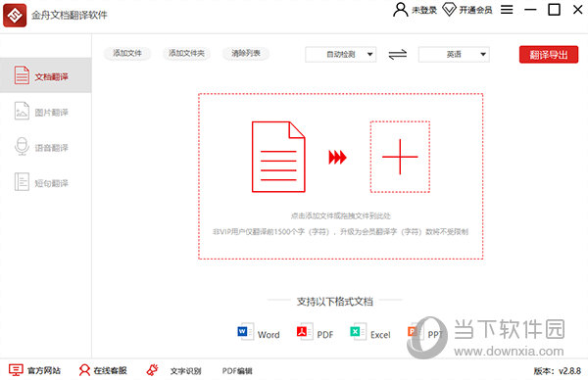Close the application window
The width and height of the screenshot is (588, 380).
coord(578,10)
